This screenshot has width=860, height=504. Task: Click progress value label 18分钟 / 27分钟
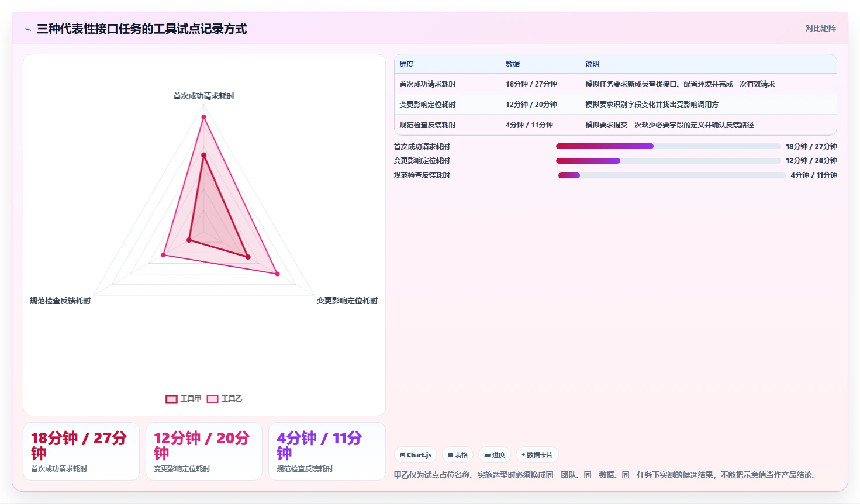pos(811,147)
